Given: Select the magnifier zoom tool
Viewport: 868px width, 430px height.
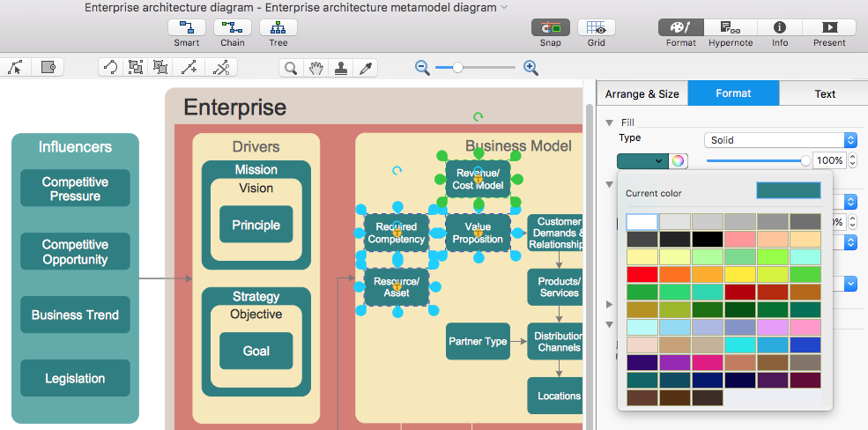Looking at the screenshot, I should (290, 68).
